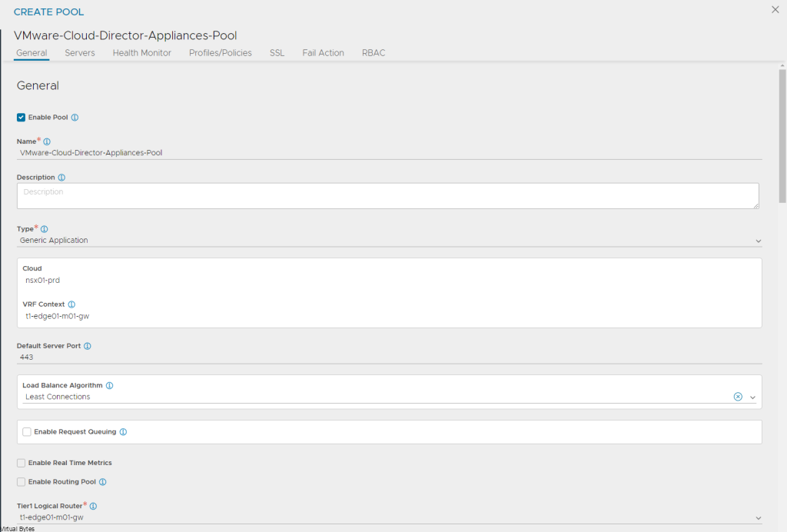Click the vertical scrollbar thumb
This screenshot has width=787, height=532.
tap(782, 135)
